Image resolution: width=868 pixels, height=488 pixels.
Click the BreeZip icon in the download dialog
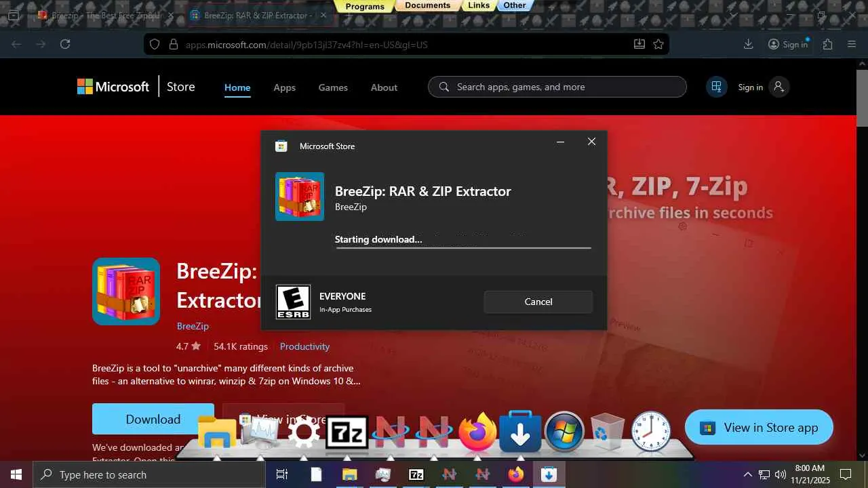[x=300, y=197]
